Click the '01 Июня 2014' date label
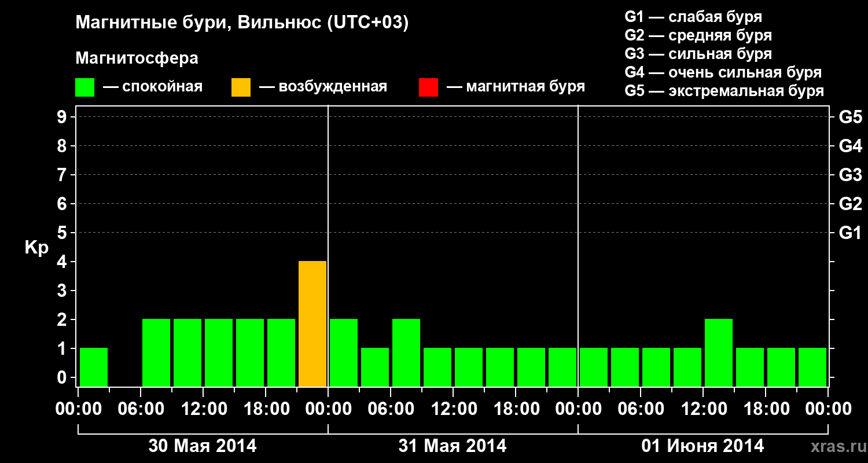Viewport: 868px width, 463px height. 703,446
